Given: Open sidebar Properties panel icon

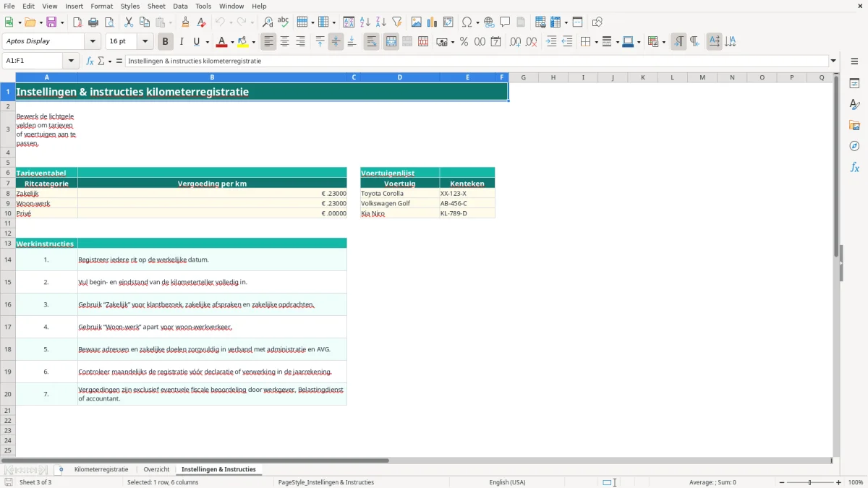Looking at the screenshot, I should (854, 84).
